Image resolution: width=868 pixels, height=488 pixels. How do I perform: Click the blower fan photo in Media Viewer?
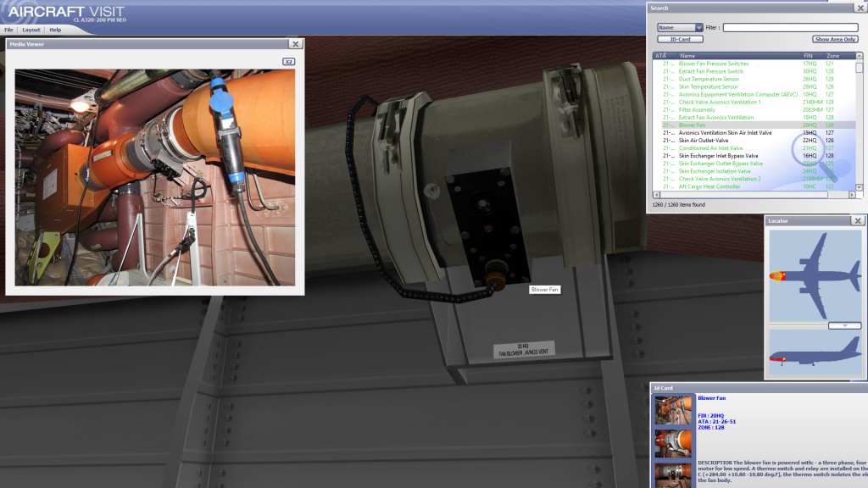pos(155,177)
